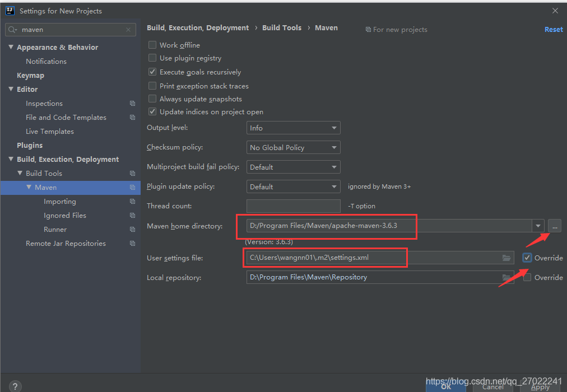Open Keymap settings page
The width and height of the screenshot is (567, 392).
pyautogui.click(x=30, y=76)
